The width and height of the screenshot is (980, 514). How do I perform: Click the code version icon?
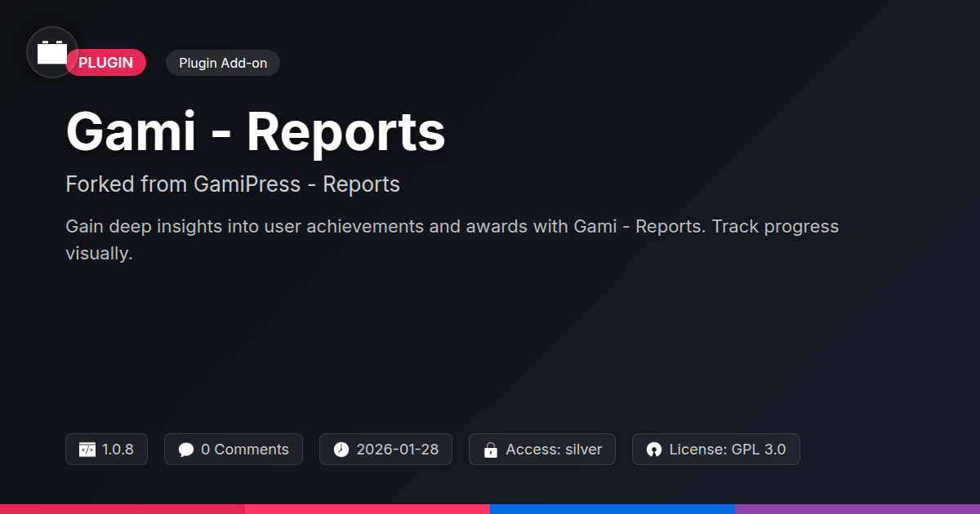tap(87, 450)
